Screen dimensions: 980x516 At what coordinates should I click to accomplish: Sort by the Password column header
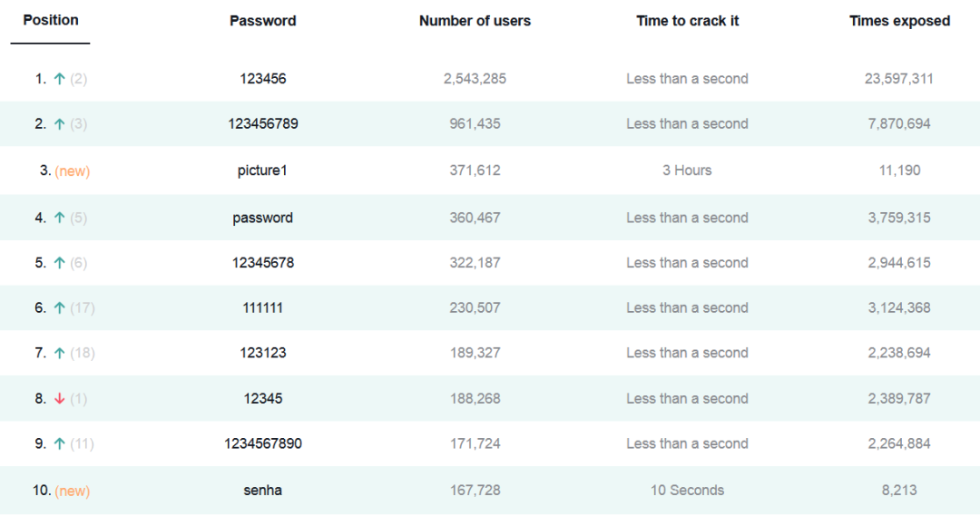[262, 21]
